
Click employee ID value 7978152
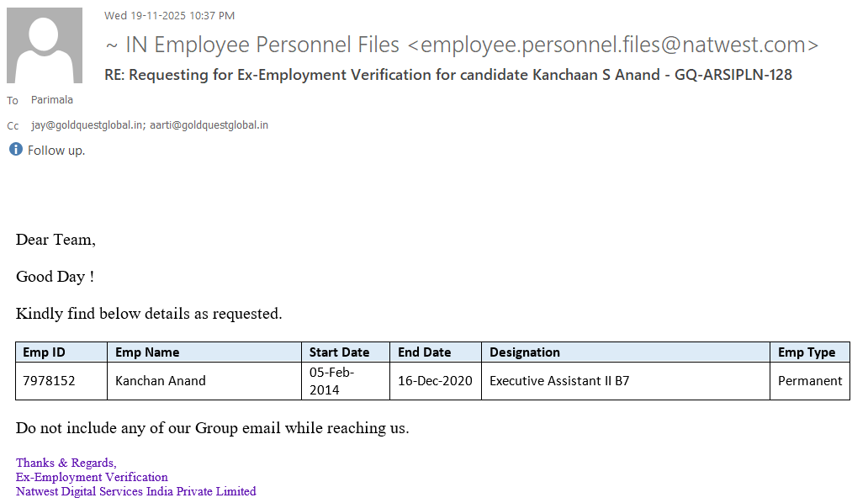click(x=49, y=381)
